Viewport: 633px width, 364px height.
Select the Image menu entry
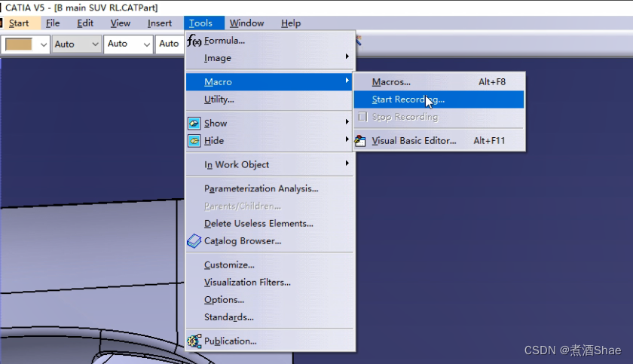(270, 58)
